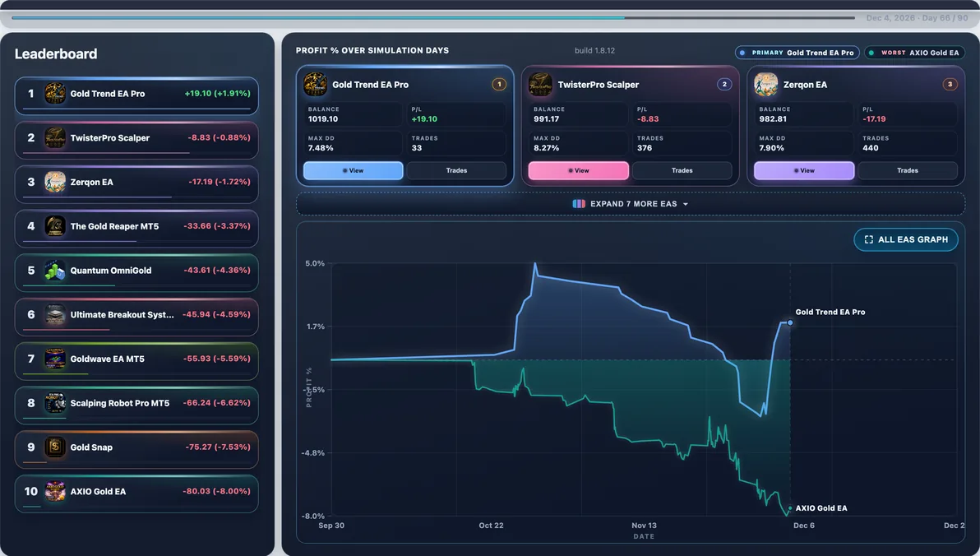Viewport: 980px width, 556px height.
Task: Select Zerqon EA leaderboard row
Action: pos(136,184)
